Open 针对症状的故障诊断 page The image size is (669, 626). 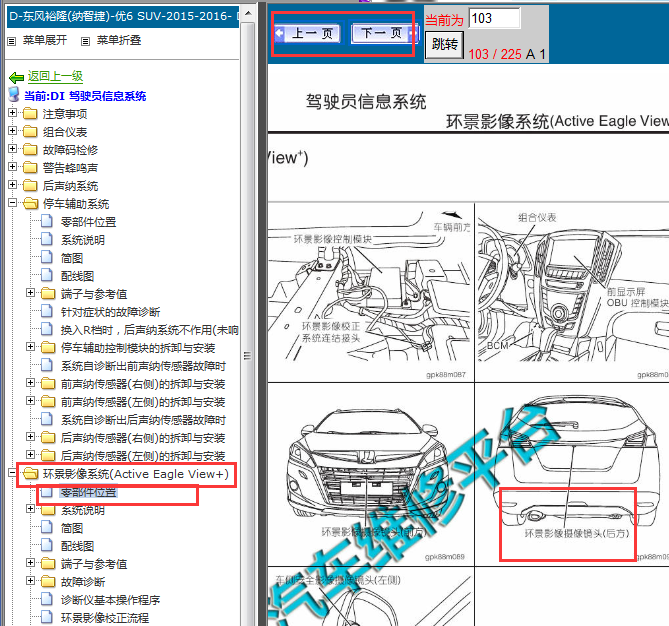coord(110,312)
